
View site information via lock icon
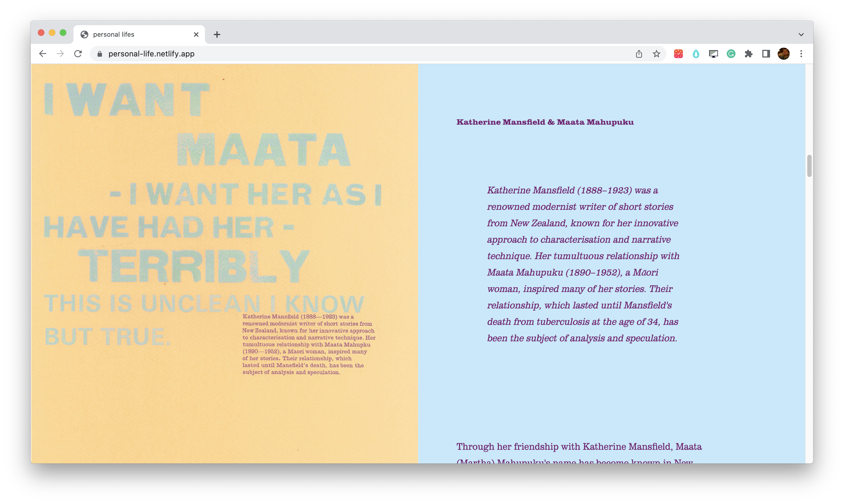point(99,54)
